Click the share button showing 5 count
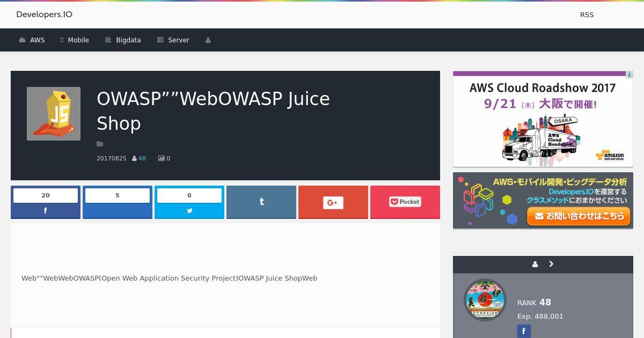This screenshot has height=338, width=644. pyautogui.click(x=118, y=202)
